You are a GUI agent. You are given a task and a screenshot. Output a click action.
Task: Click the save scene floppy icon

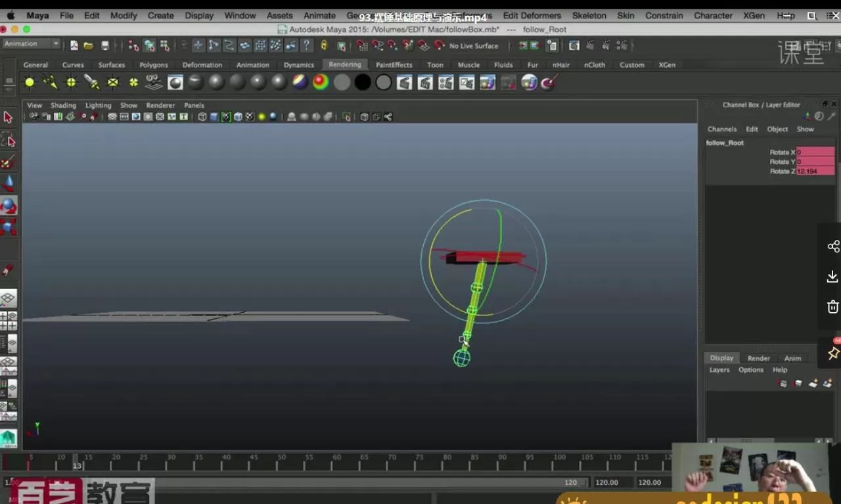[x=105, y=45]
